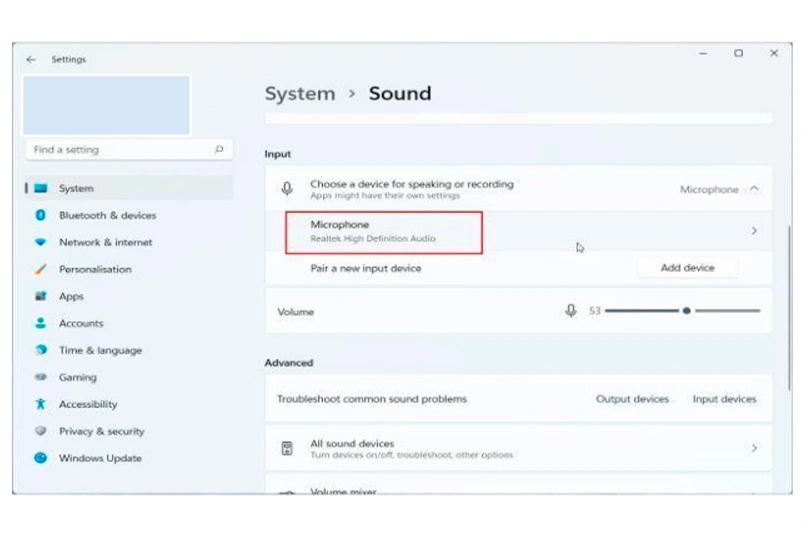
Task: Collapse the input device chooser chevron
Action: point(754,189)
